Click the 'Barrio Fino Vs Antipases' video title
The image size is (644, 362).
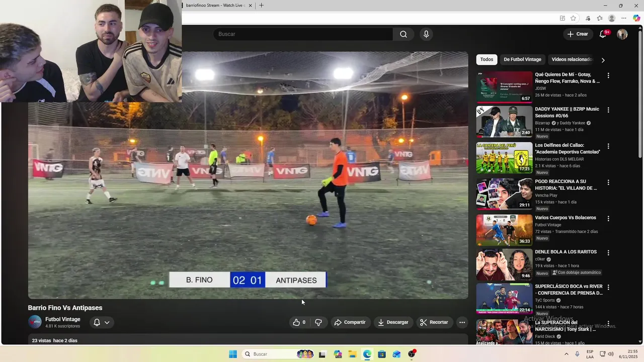[65, 308]
